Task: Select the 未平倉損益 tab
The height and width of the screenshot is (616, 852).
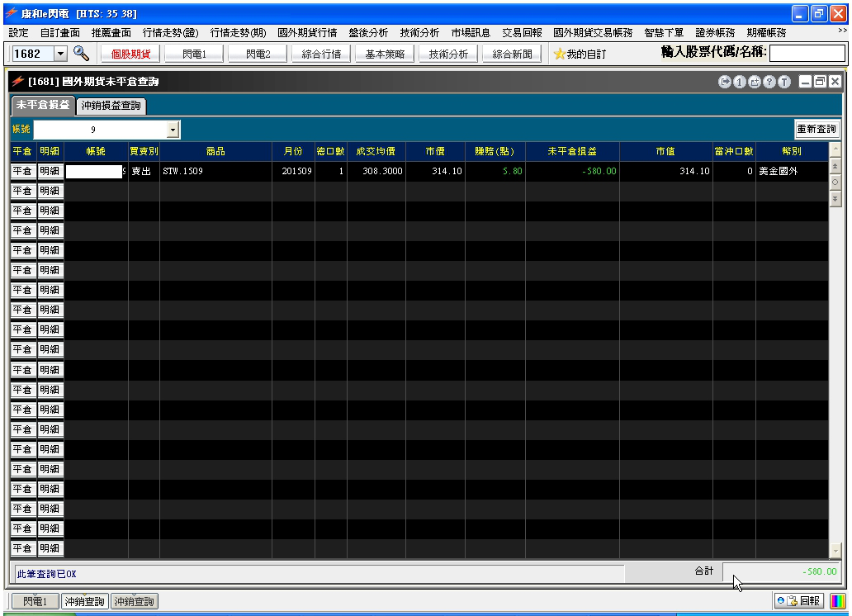Action: tap(43, 105)
